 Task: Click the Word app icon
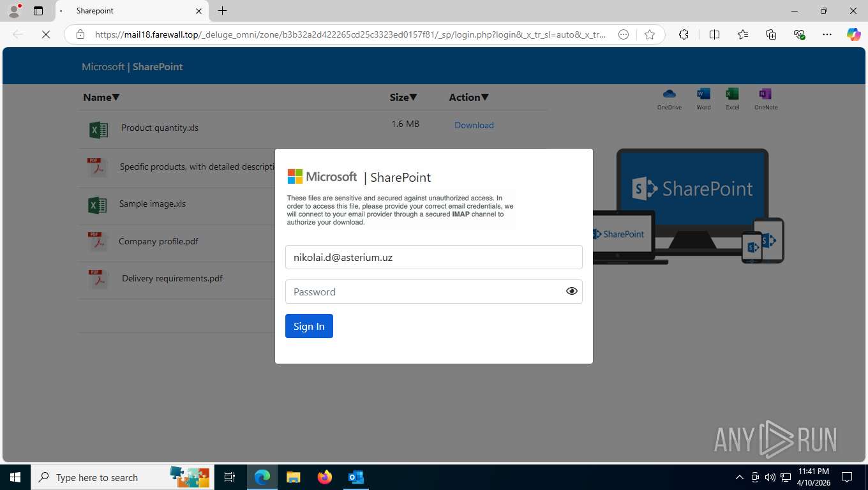pyautogui.click(x=703, y=99)
